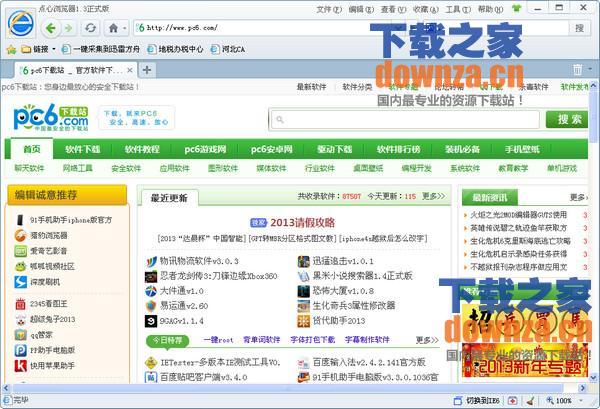Click the pc6 site search field
Image resolution: width=600 pixels, height=409 pixels.
[x=405, y=120]
